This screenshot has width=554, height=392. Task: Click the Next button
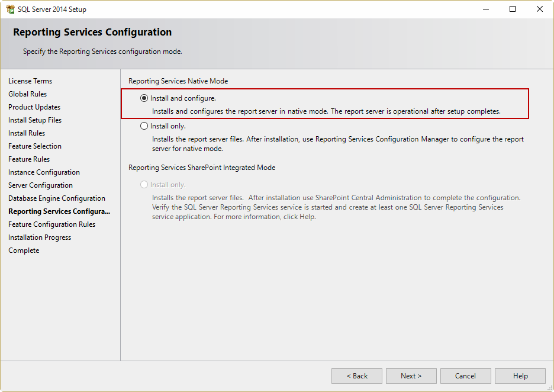click(411, 376)
